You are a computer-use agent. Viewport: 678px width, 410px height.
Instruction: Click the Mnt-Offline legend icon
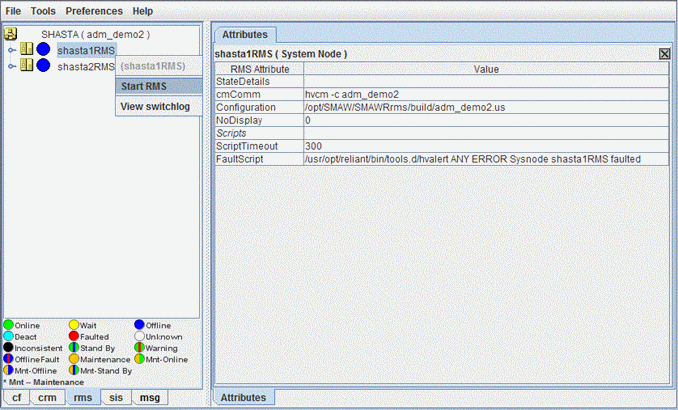point(9,370)
